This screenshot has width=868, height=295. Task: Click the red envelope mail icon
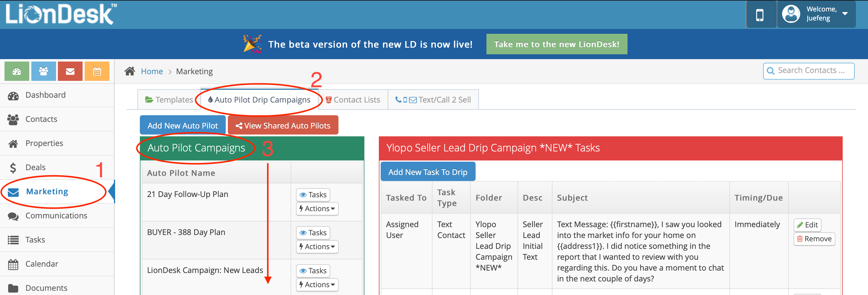(x=70, y=71)
